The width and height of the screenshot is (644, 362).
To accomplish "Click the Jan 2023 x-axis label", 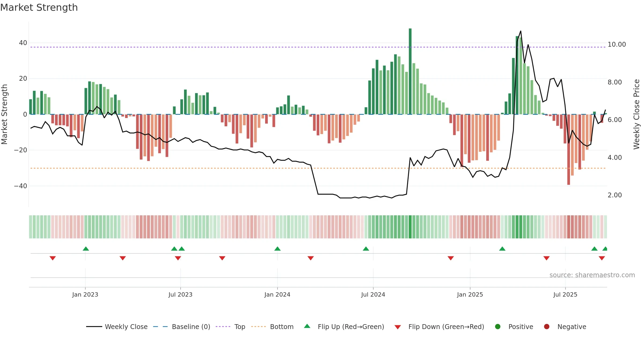I will 85,294.
